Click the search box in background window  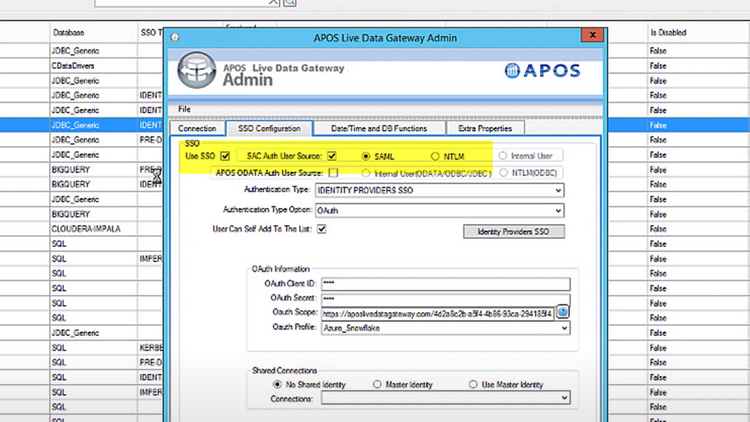187,2
